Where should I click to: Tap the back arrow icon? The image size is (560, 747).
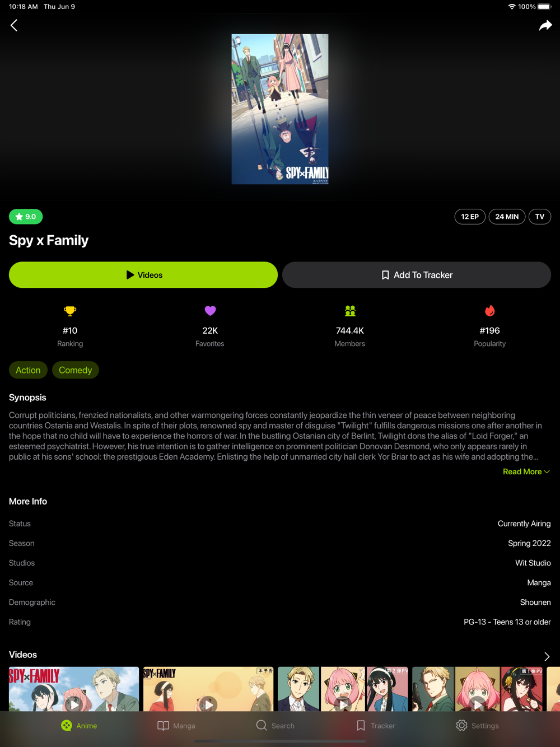tap(14, 25)
